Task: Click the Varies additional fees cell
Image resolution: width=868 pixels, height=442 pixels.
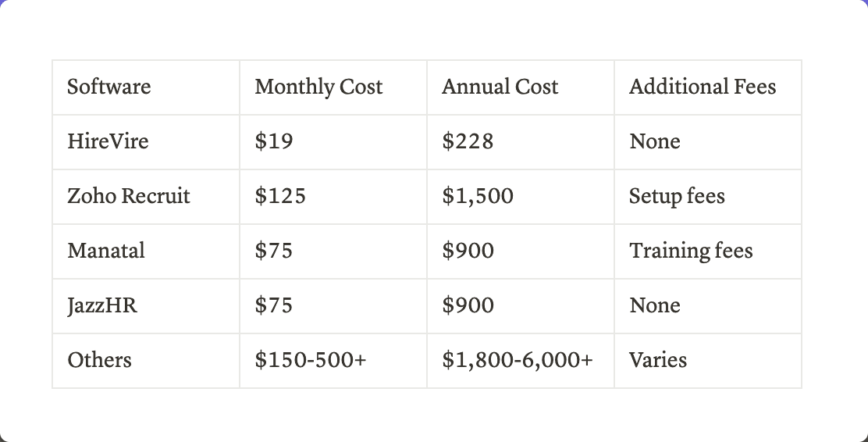Action: [658, 360]
